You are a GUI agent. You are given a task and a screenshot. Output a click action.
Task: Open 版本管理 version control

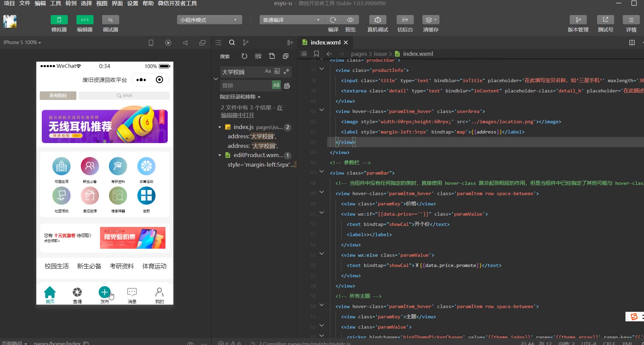click(578, 20)
